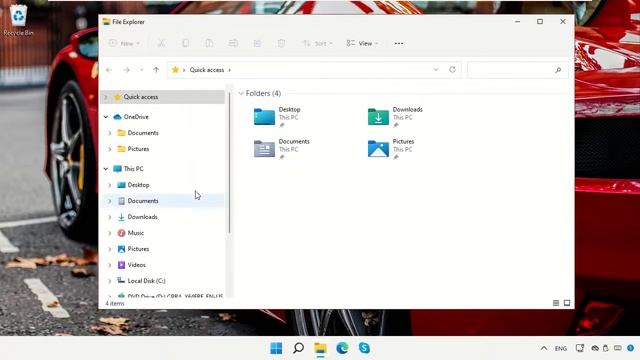The image size is (640, 360).
Task: Select Videos in navigation pane
Action: 136,265
